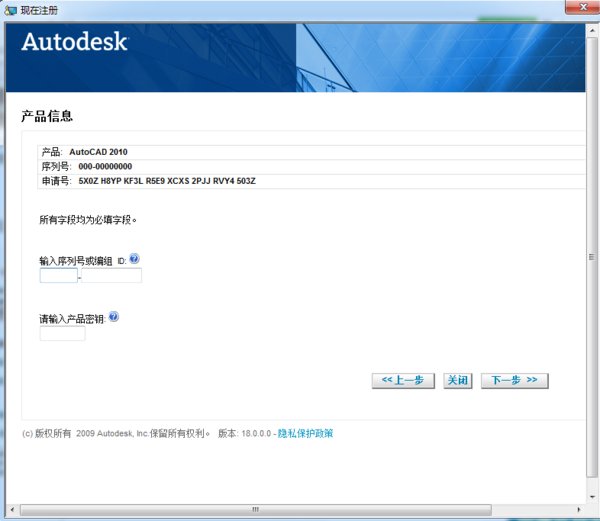Click help icon beside product key label
The height and width of the screenshot is (521, 600).
[x=114, y=317]
